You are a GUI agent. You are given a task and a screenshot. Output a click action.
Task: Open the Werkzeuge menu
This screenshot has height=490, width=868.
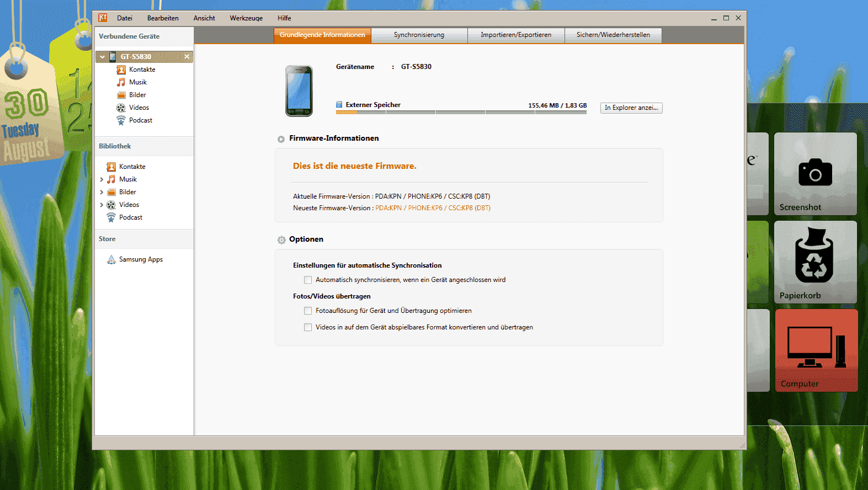(x=246, y=18)
